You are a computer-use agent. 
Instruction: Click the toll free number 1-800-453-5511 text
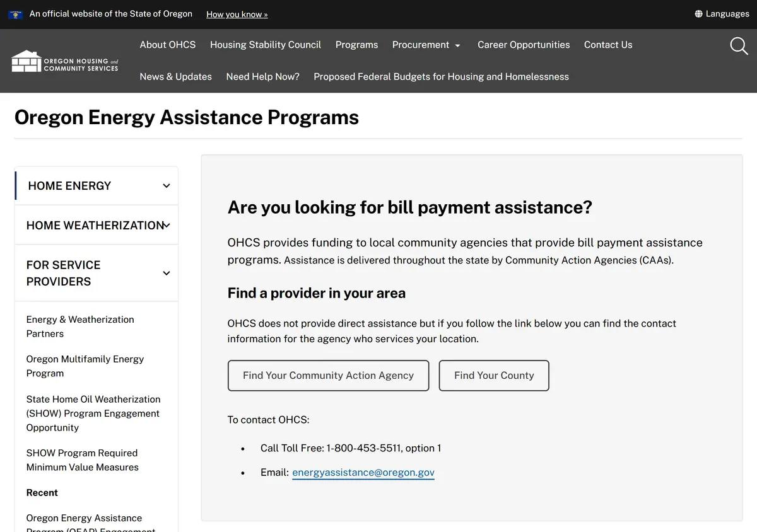tap(363, 448)
